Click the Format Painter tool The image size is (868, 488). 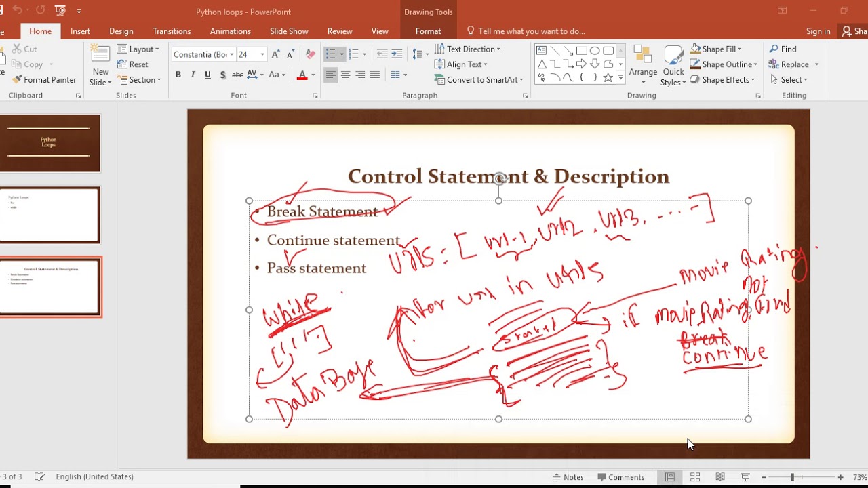[44, 79]
